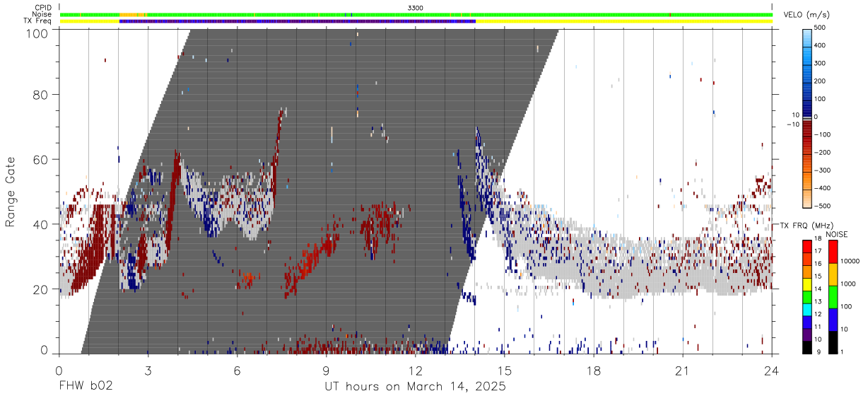Click the Range Gate y-axis title
Screen dimensions: 868x401
11,192
